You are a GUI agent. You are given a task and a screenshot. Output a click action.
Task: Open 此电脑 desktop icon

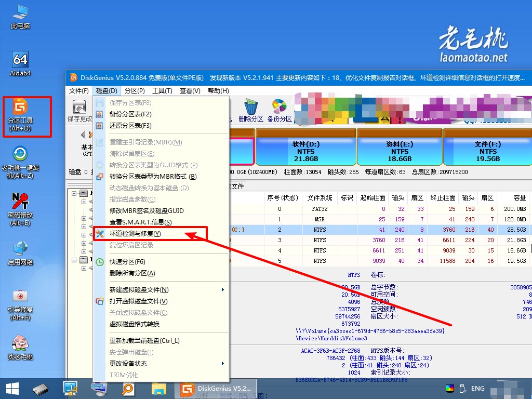pyautogui.click(x=20, y=17)
